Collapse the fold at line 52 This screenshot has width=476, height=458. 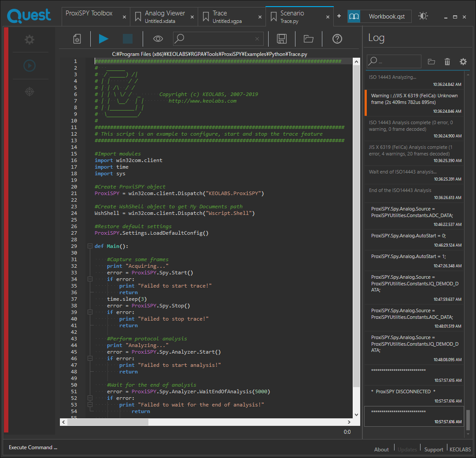(x=90, y=398)
